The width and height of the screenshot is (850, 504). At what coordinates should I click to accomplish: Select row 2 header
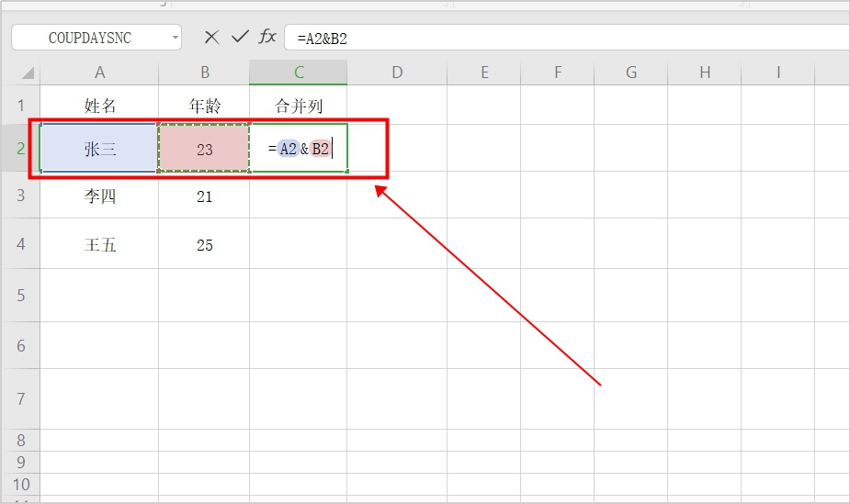tap(19, 148)
